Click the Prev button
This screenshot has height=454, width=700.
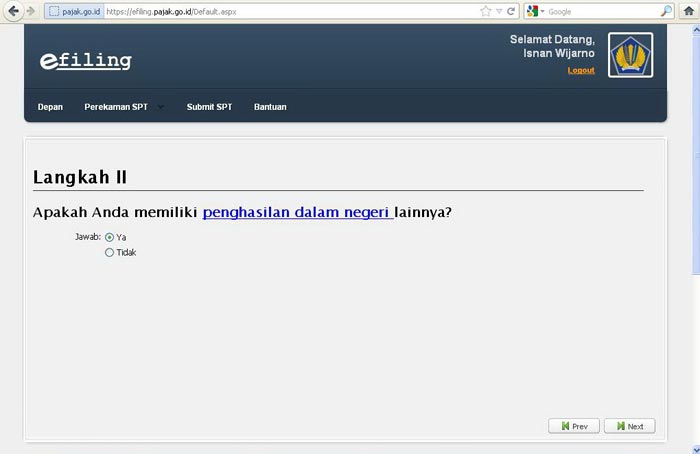click(x=574, y=426)
